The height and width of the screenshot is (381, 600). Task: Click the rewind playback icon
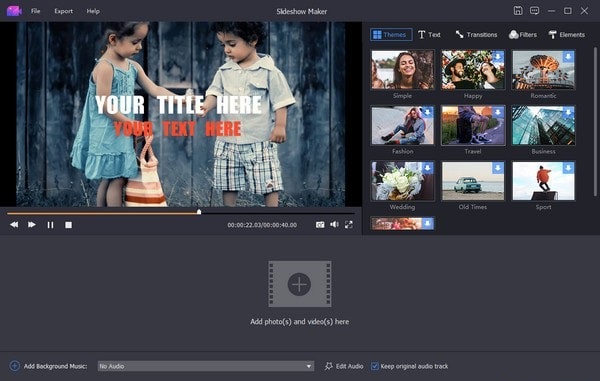(x=14, y=225)
